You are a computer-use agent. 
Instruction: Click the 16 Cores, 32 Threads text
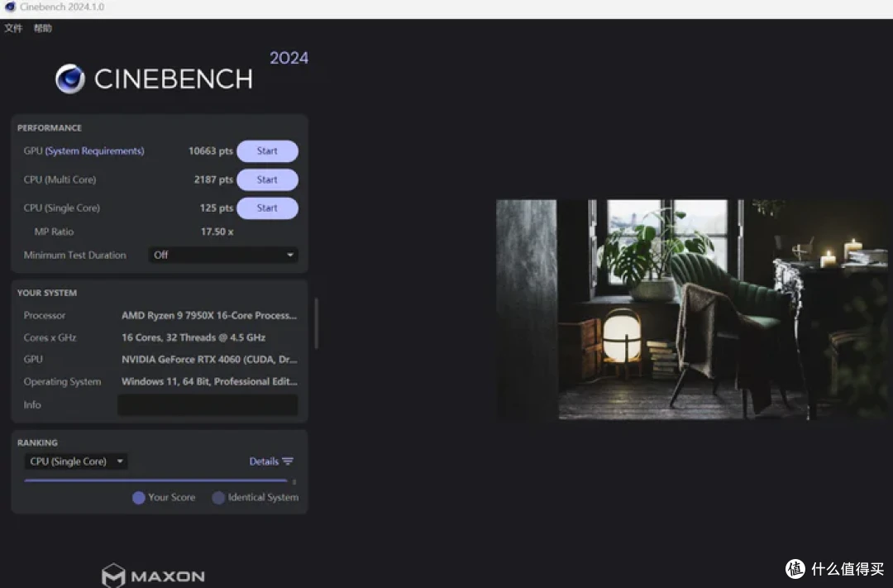pos(193,337)
